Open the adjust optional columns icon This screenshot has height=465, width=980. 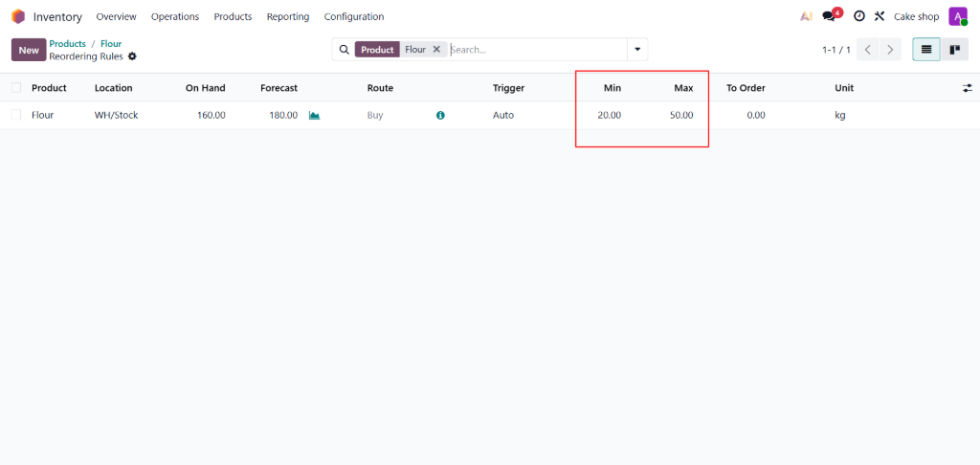click(967, 88)
